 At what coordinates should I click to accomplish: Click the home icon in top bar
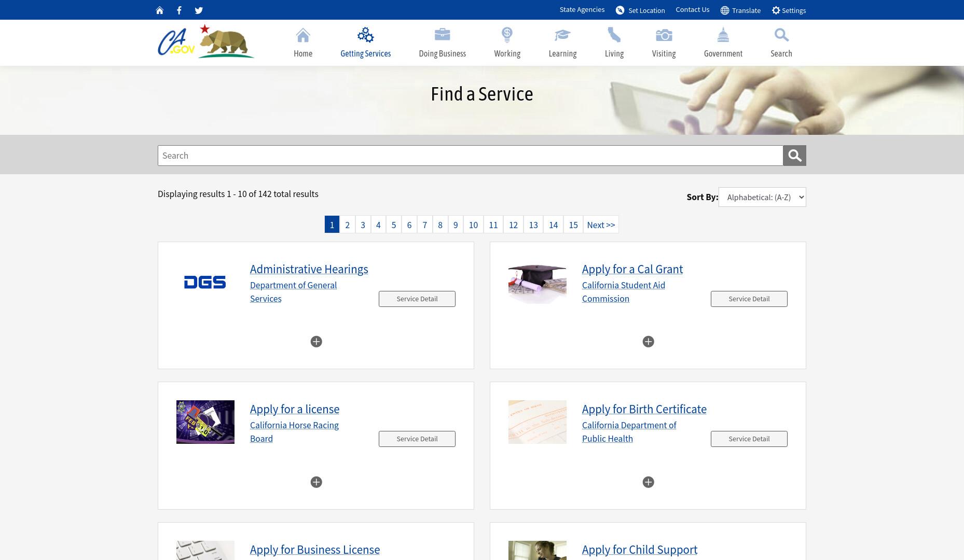pyautogui.click(x=160, y=10)
